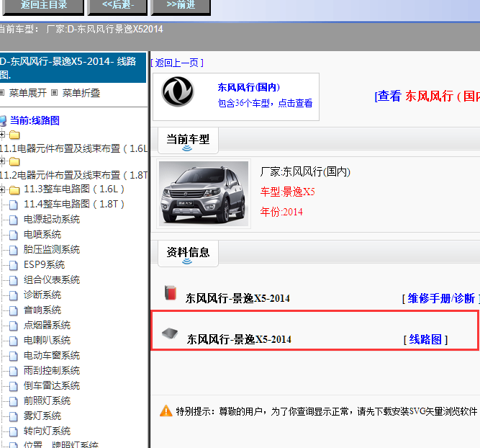This screenshot has width=480, height=448.
Task: Click the 返回主目录 button
Action: tap(43, 6)
